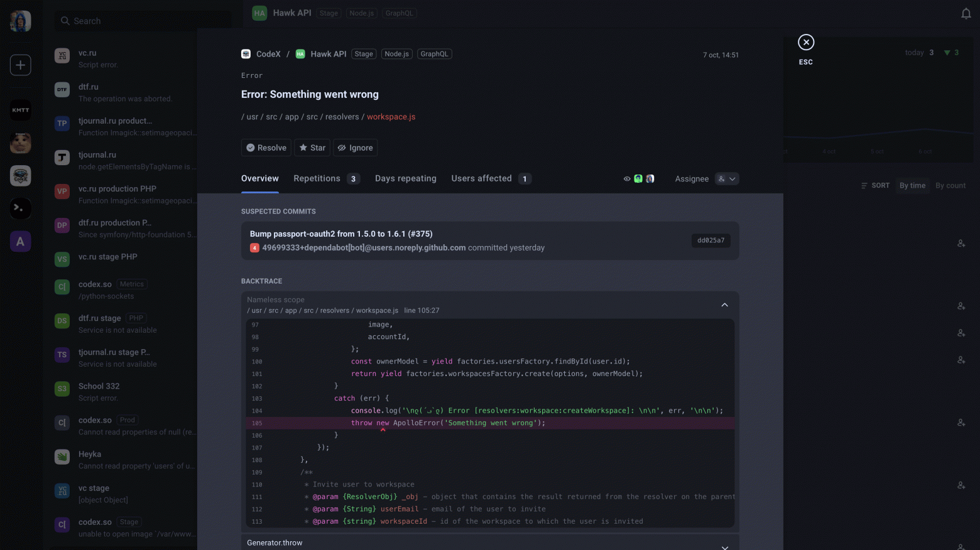Collapse the Nameless scope backtrace frame
This screenshot has height=550, width=980.
point(724,305)
